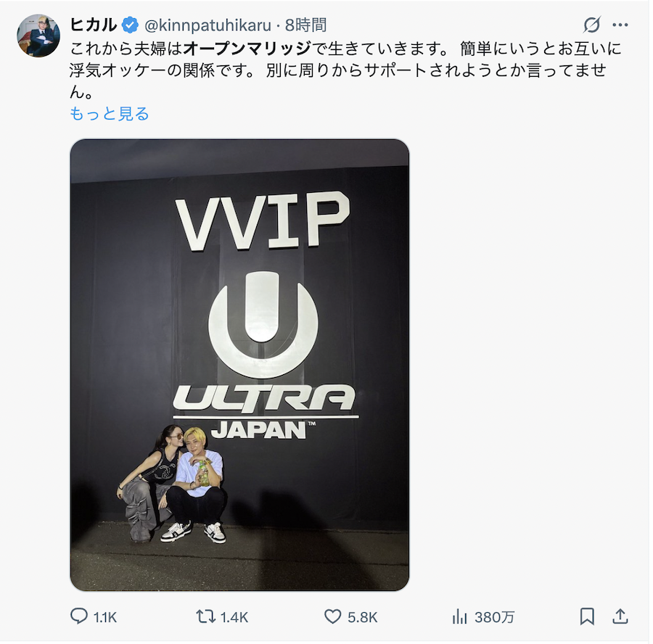This screenshot has width=653, height=644.
Task: Click the display name ヒカル
Action: [x=94, y=25]
